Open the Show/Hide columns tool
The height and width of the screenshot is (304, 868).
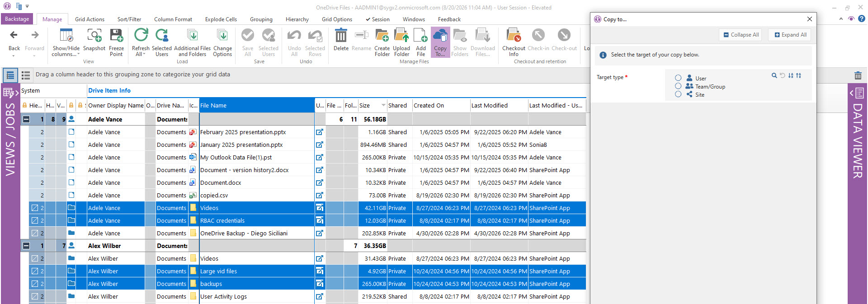[66, 42]
